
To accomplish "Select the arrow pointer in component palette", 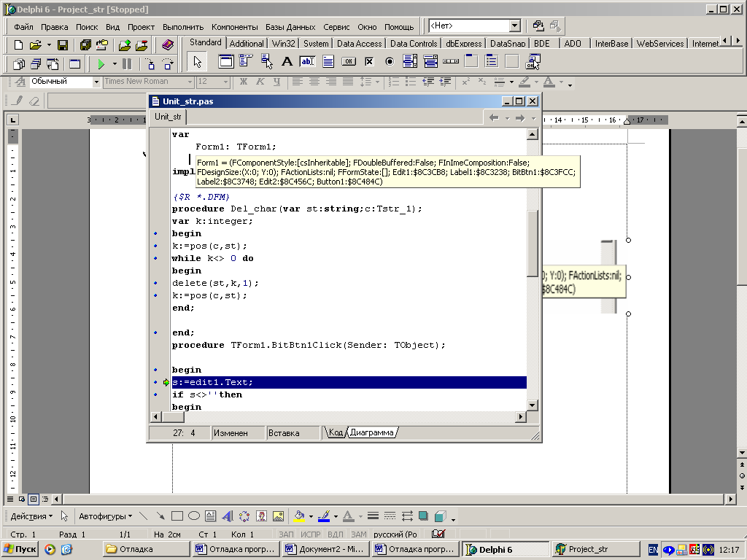I will coord(197,61).
